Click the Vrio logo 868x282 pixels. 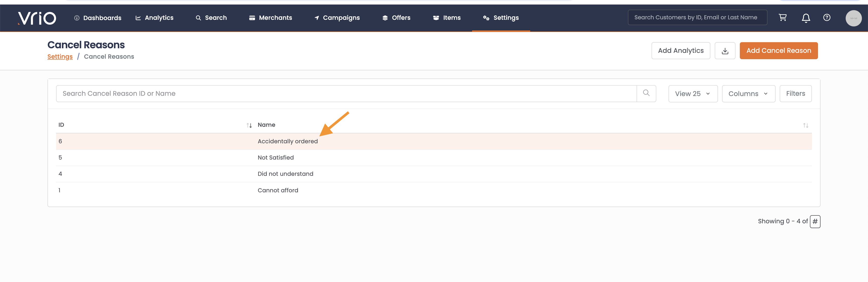click(37, 18)
